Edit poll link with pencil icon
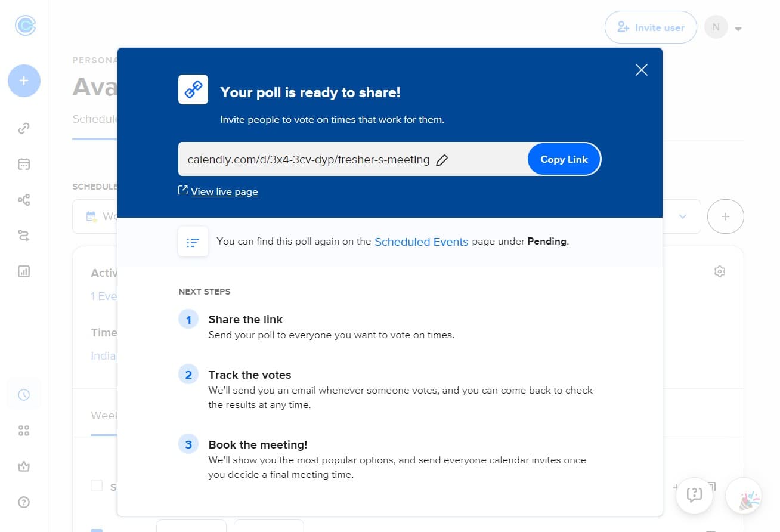 click(442, 160)
